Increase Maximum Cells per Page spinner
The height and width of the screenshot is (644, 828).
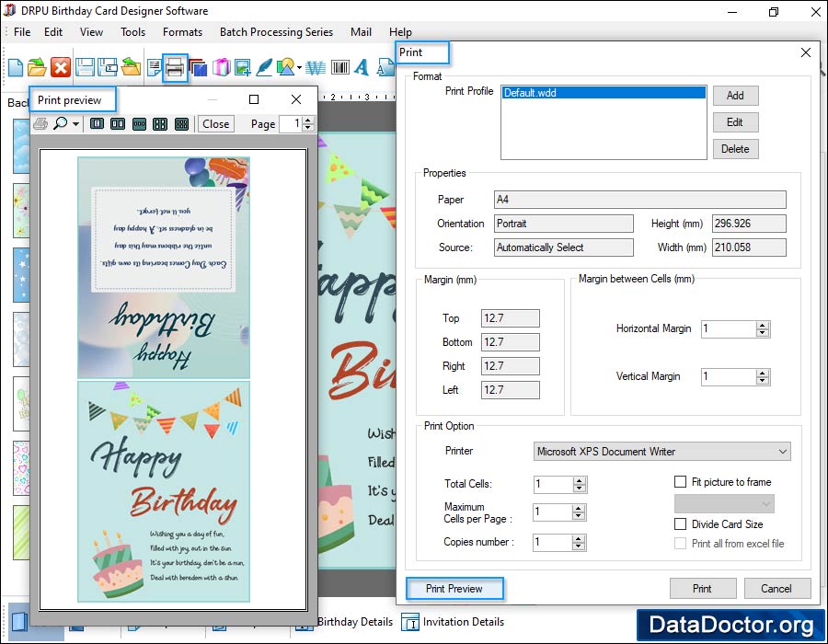click(579, 509)
